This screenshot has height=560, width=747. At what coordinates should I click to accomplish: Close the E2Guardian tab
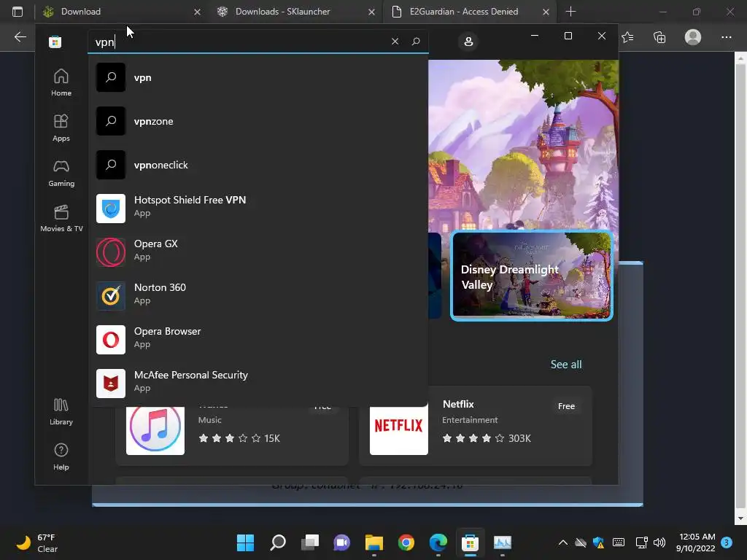[546, 12]
